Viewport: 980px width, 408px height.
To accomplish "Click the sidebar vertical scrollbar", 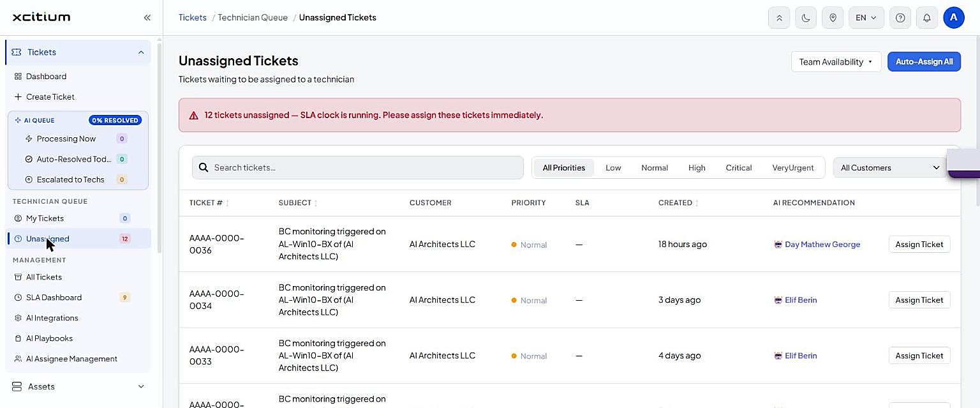I will click(160, 148).
